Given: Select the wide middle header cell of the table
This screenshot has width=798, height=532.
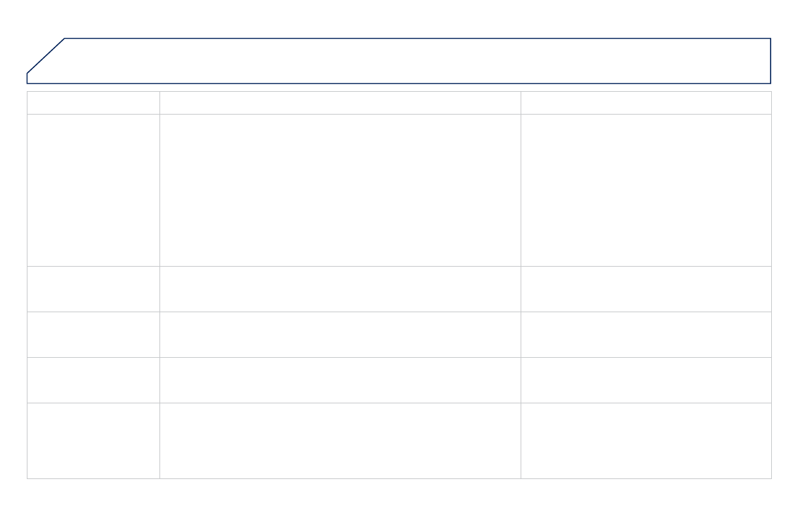Looking at the screenshot, I should (x=340, y=103).
